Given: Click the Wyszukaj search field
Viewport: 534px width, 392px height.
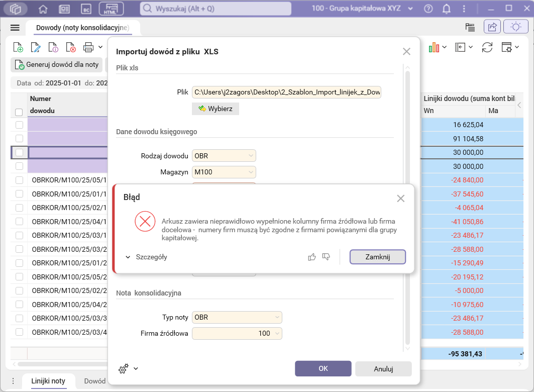Looking at the screenshot, I should pyautogui.click(x=216, y=9).
